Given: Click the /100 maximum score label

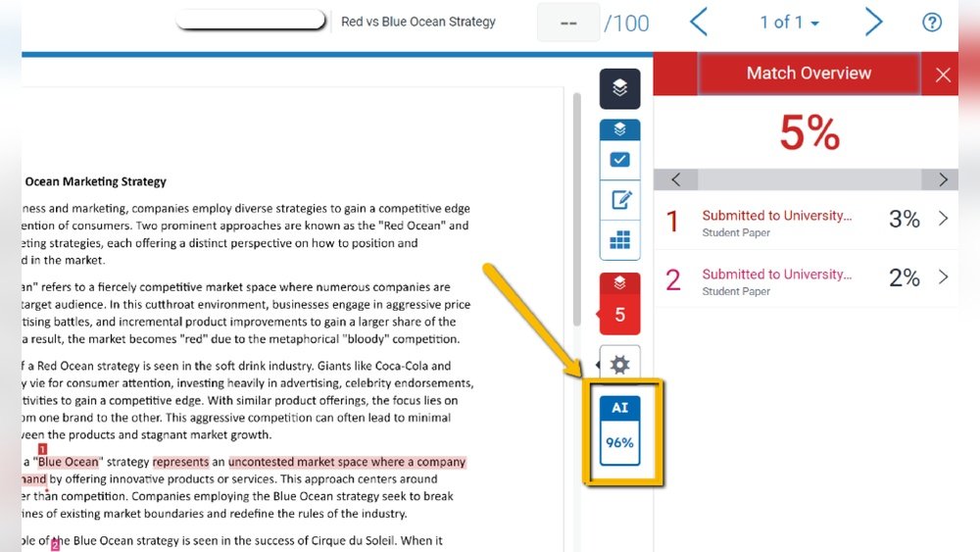Looking at the screenshot, I should (x=626, y=24).
